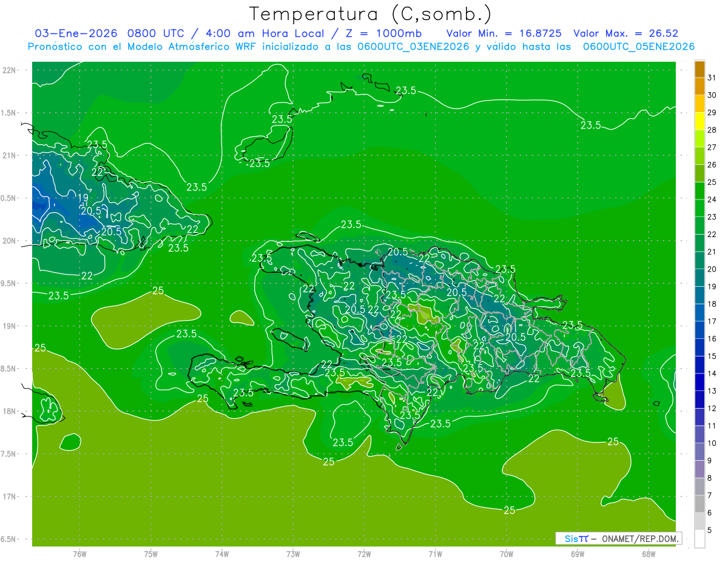Viewport: 728px width, 562px height.
Task: Click the legend value "18"
Action: pyautogui.click(x=712, y=304)
